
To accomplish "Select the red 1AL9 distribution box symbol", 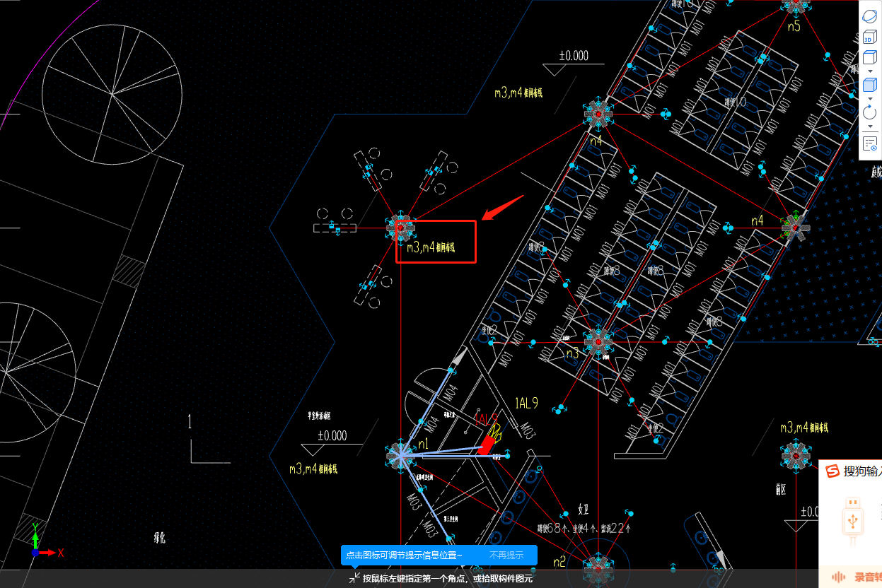I will point(487,445).
